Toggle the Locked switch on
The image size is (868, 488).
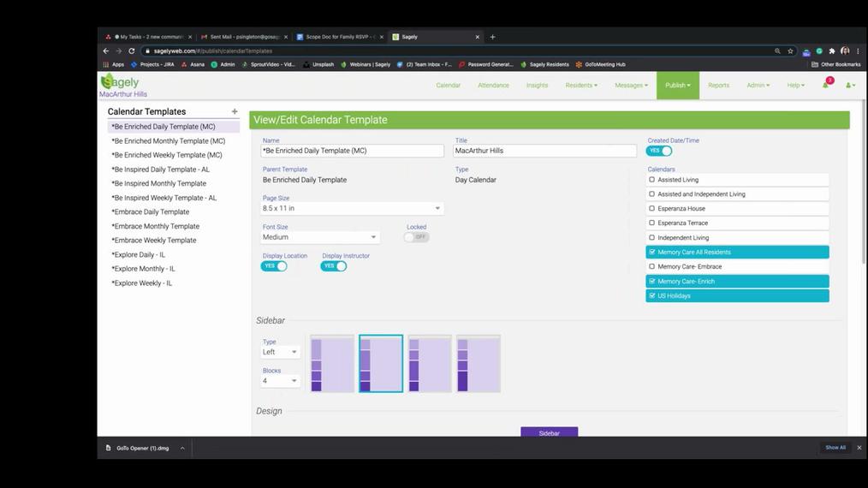click(417, 237)
